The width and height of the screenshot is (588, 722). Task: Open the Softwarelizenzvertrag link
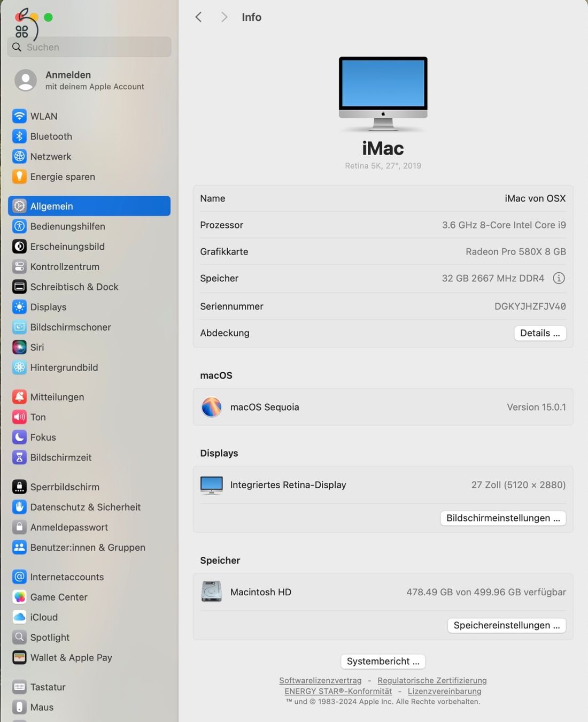click(x=320, y=680)
